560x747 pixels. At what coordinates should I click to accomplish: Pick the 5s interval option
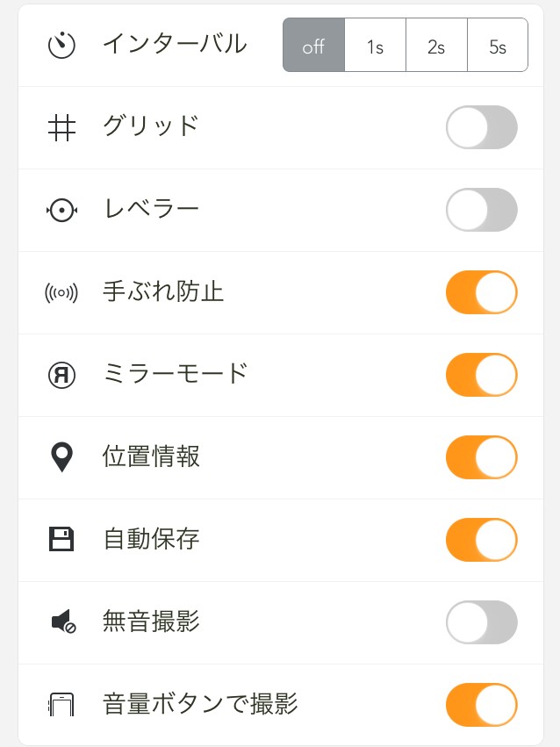[498, 46]
